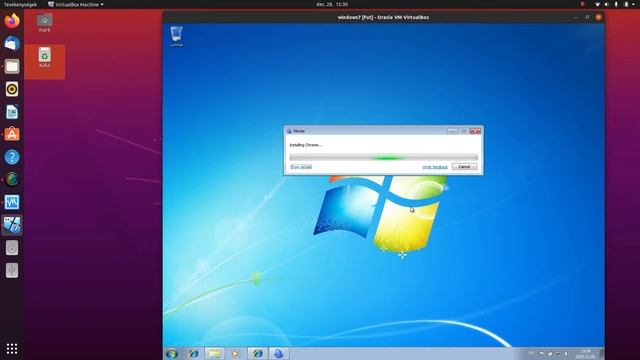Open Windows 7 Recycle Bin (Lomtár)
The width and height of the screenshot is (640, 360).
[176, 36]
